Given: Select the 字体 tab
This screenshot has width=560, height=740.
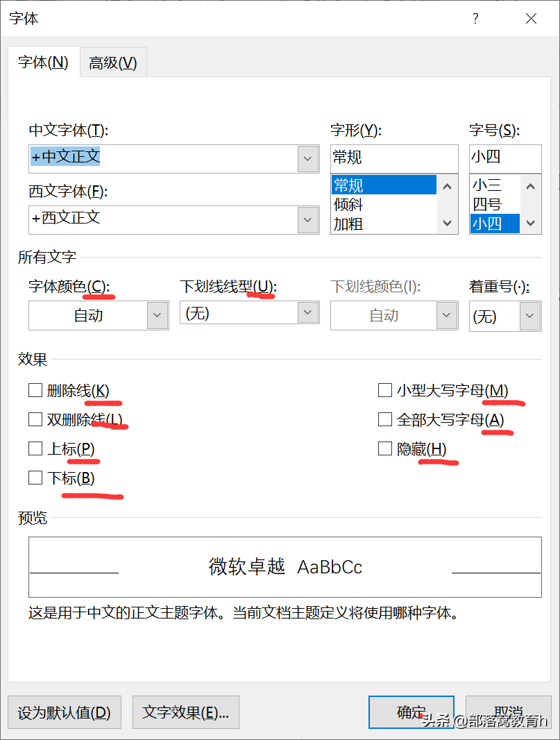Looking at the screenshot, I should click(x=44, y=62).
